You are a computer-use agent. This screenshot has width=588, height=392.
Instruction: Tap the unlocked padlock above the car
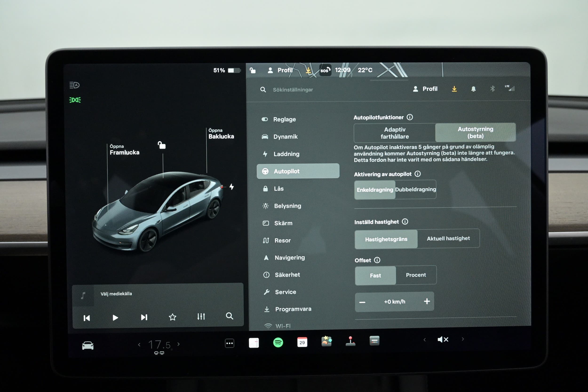tap(162, 145)
